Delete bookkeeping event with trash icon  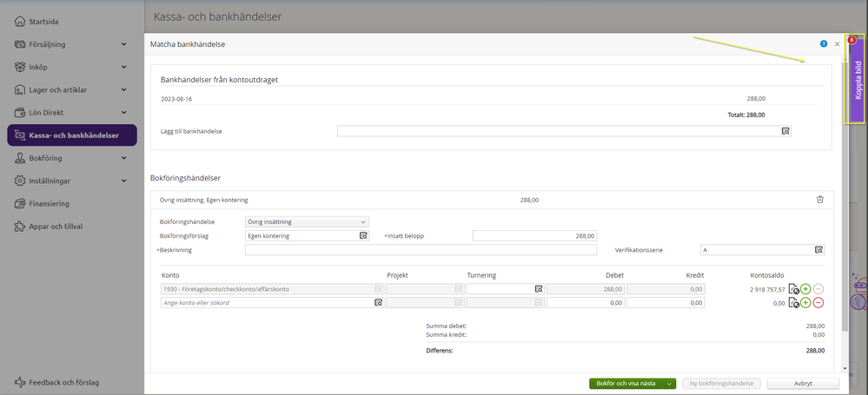(x=819, y=200)
